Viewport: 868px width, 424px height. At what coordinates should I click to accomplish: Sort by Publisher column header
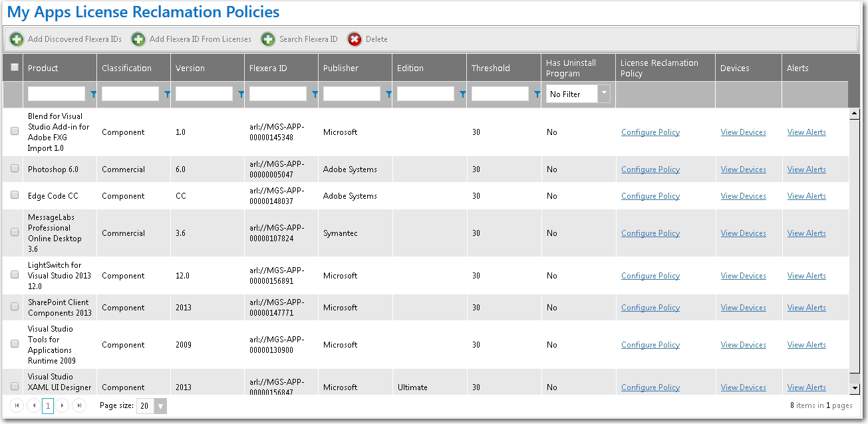(341, 68)
